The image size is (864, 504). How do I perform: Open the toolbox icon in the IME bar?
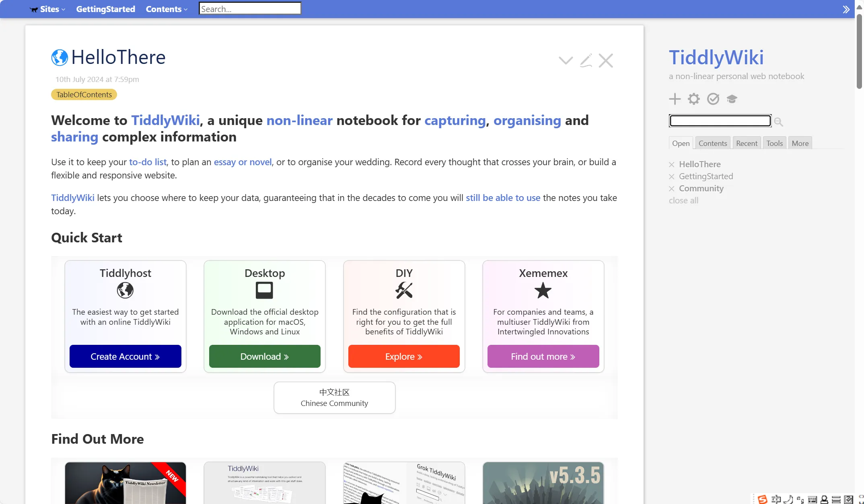coord(849,500)
